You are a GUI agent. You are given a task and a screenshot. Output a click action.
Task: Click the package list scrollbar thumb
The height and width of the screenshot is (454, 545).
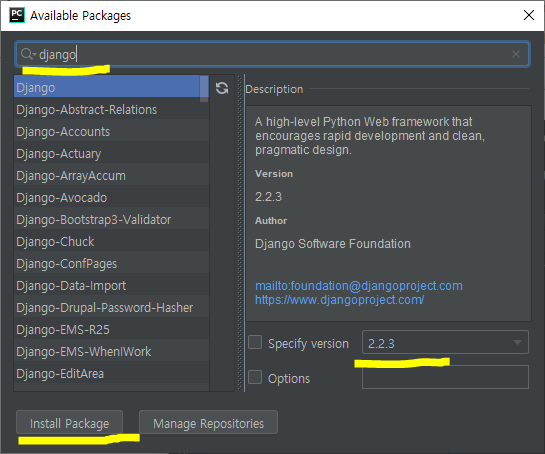coord(204,89)
